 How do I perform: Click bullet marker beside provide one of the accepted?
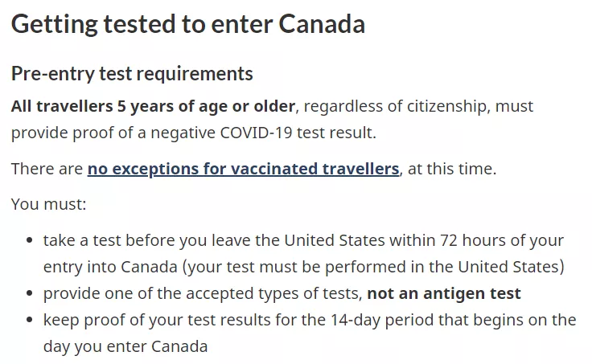[30, 293]
